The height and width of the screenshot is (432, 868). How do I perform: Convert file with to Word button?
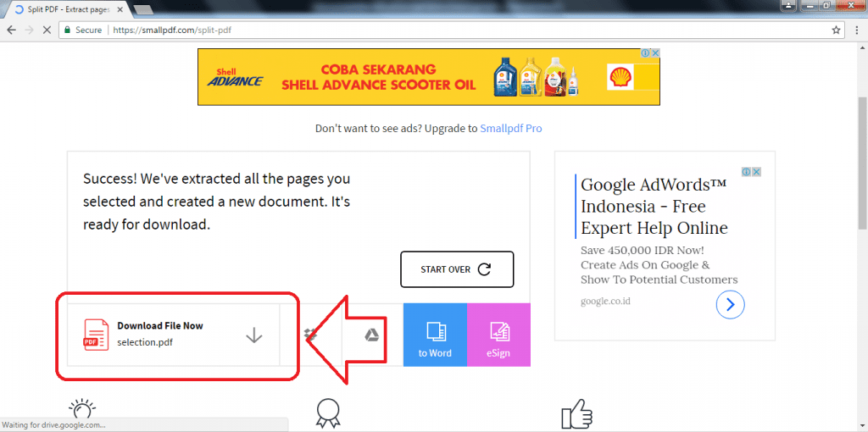click(x=435, y=335)
